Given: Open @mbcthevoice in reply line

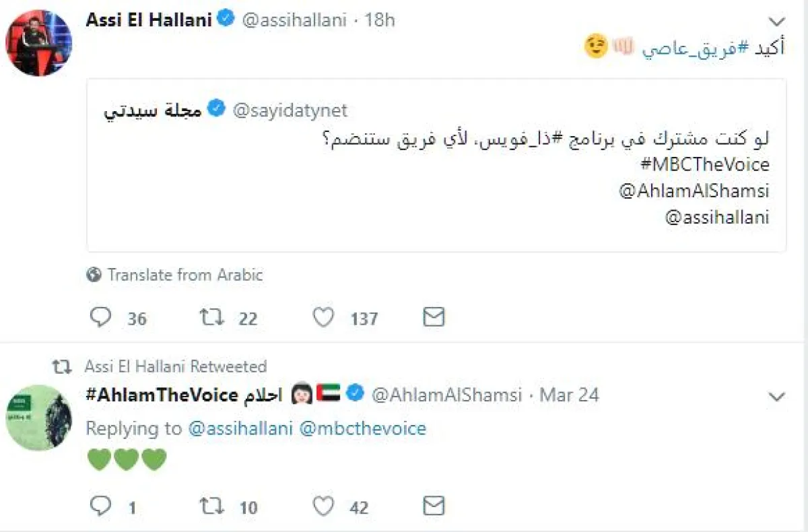Looking at the screenshot, I should (362, 428).
